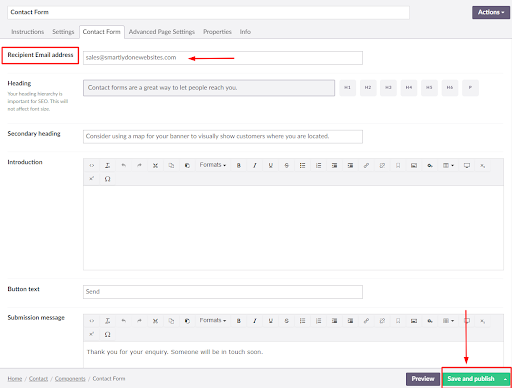Insert bullet list in Submission message editor
The height and width of the screenshot is (388, 512).
pos(302,321)
